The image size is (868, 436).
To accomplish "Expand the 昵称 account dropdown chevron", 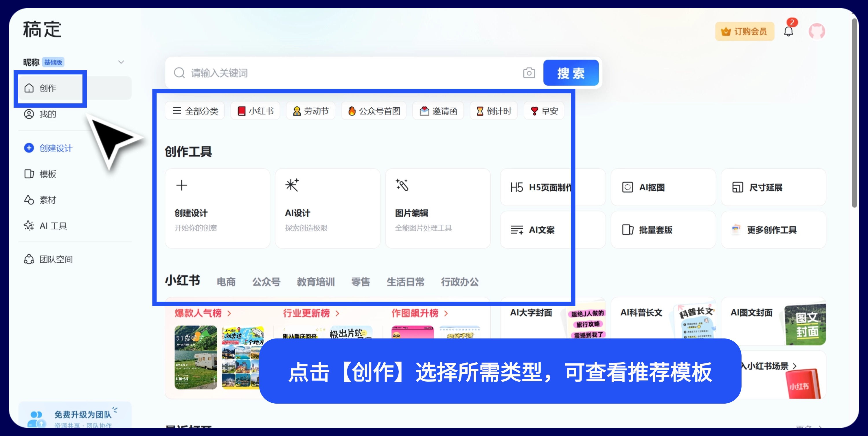I will (x=121, y=62).
